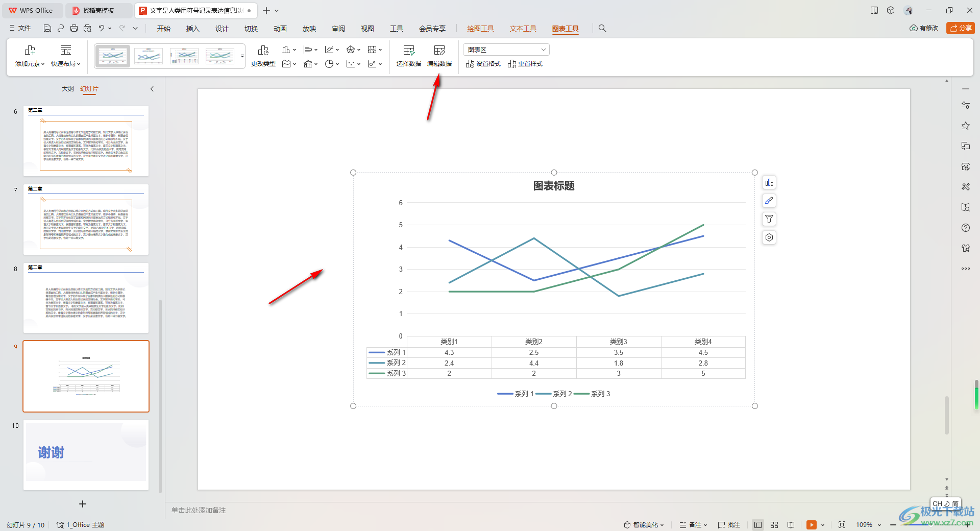Toggle normal view button in status bar
This screenshot has height=531, width=980.
click(x=758, y=525)
